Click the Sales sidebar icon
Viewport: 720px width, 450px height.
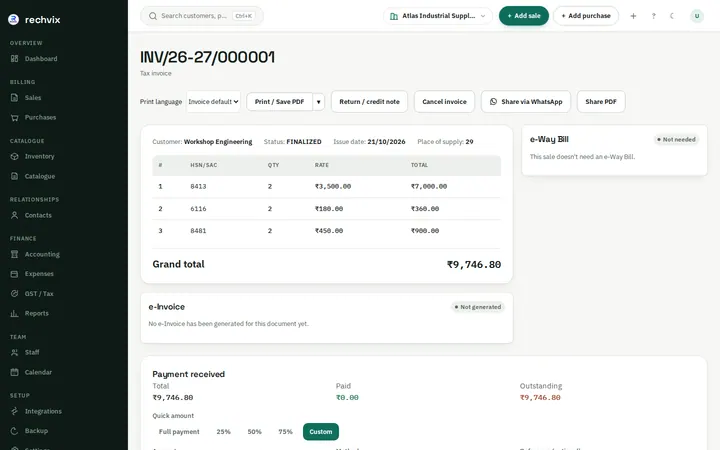(15, 98)
